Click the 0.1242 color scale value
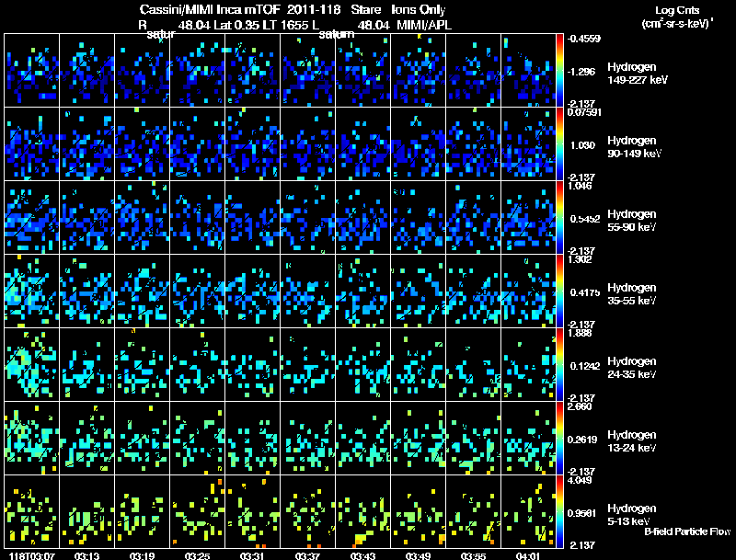 pyautogui.click(x=585, y=366)
